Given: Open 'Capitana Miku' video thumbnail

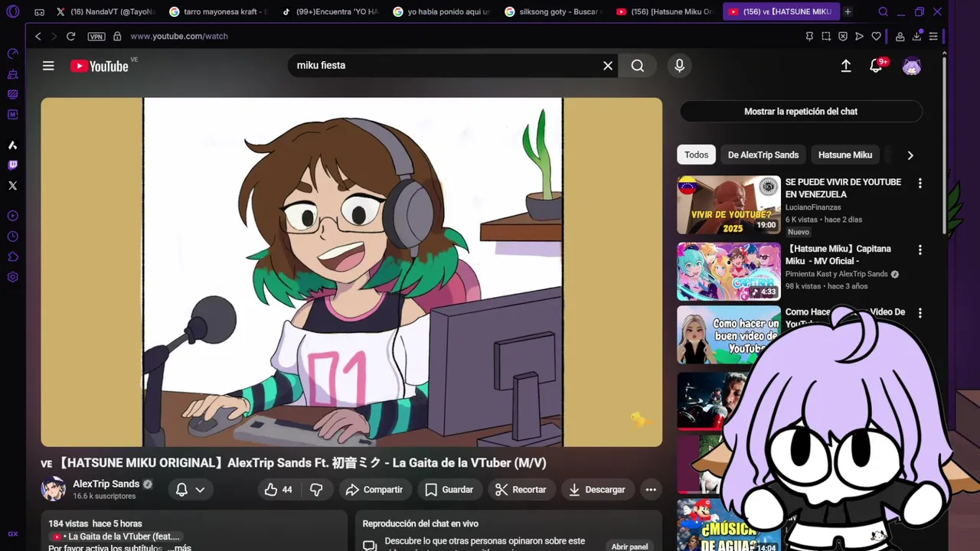Looking at the screenshot, I should click(729, 272).
